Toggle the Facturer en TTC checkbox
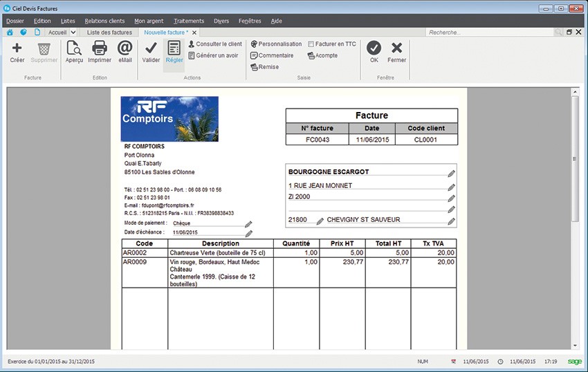The height and width of the screenshot is (372, 588). pos(311,44)
